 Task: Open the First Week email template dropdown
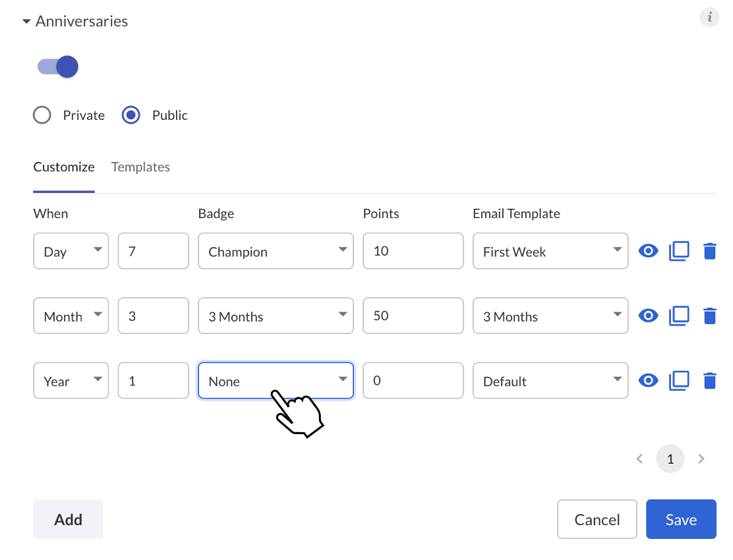(x=550, y=251)
